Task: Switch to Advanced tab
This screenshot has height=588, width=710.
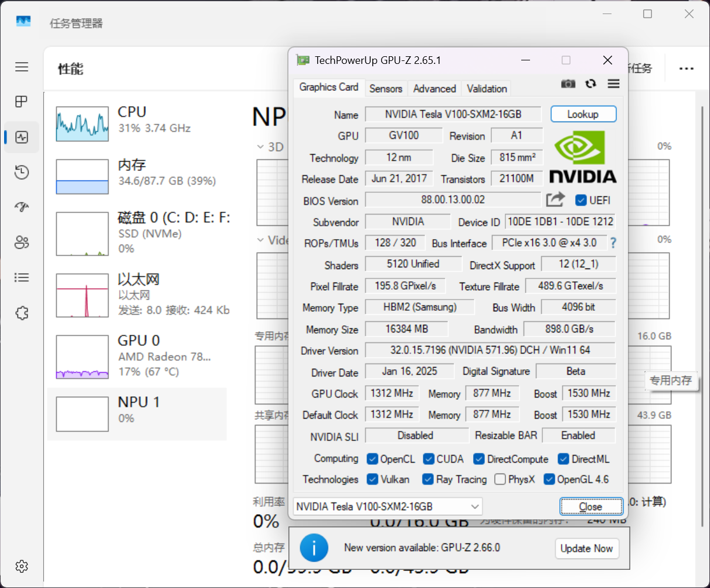Action: pos(434,89)
